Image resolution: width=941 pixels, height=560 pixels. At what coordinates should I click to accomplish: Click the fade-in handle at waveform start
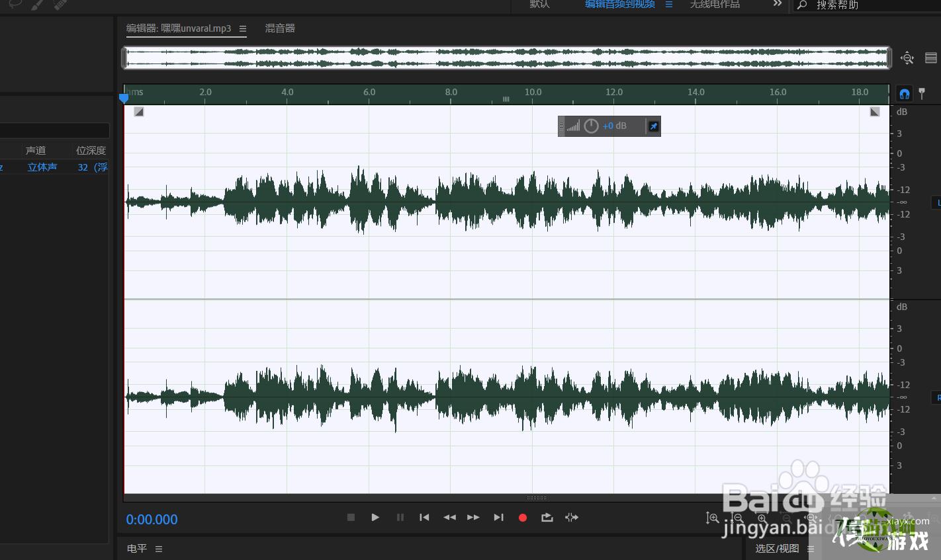click(139, 112)
